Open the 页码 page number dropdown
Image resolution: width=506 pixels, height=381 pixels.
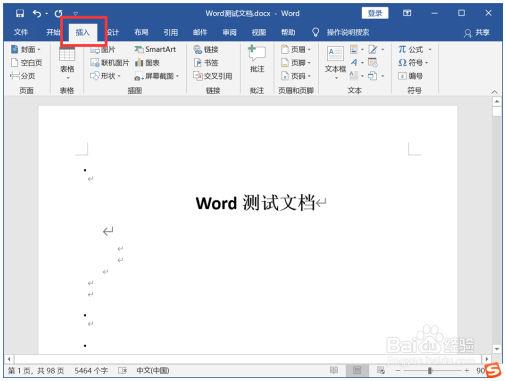[x=295, y=76]
